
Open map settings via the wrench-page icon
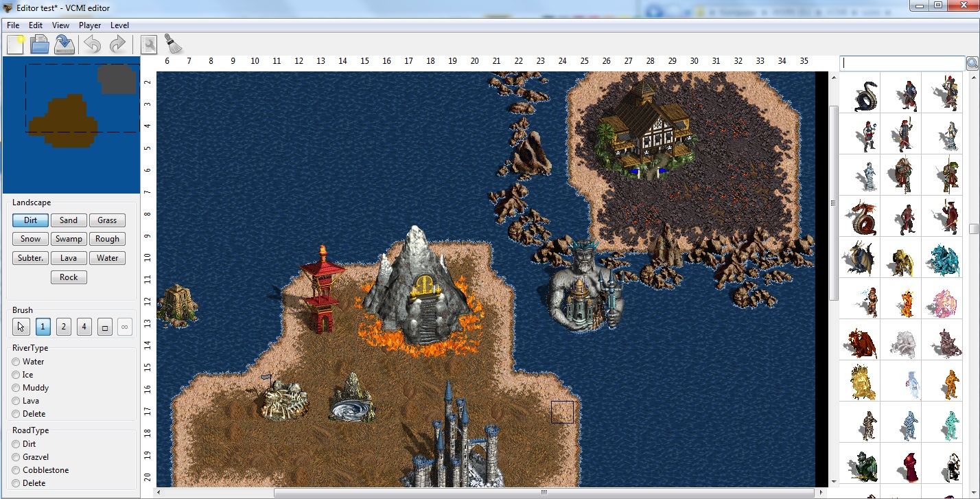click(x=149, y=45)
